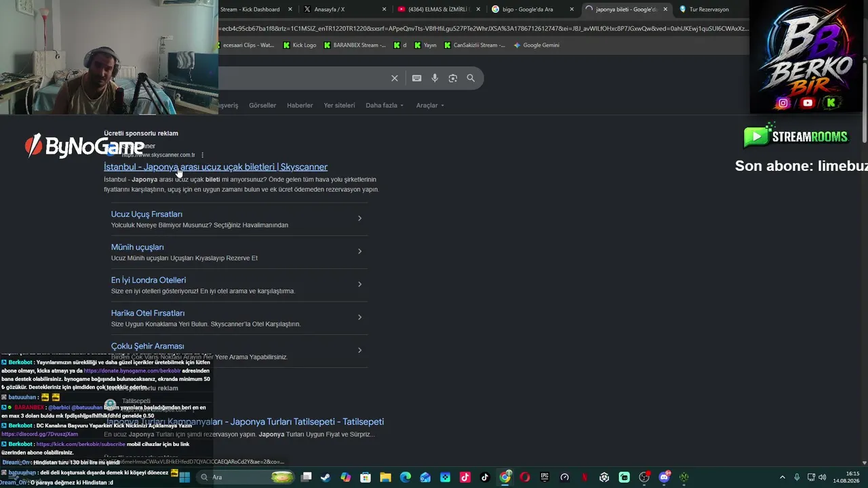Open Opera browser from the taskbar

pos(525,477)
